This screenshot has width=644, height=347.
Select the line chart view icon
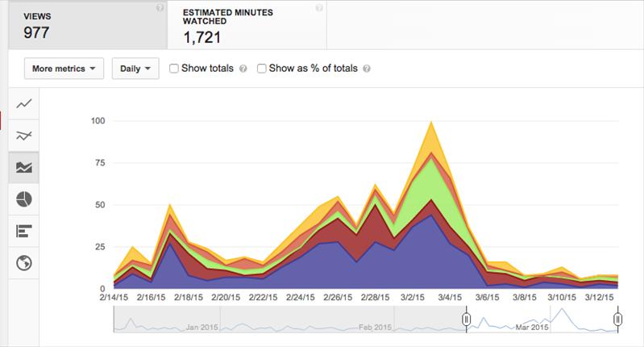pos(24,103)
